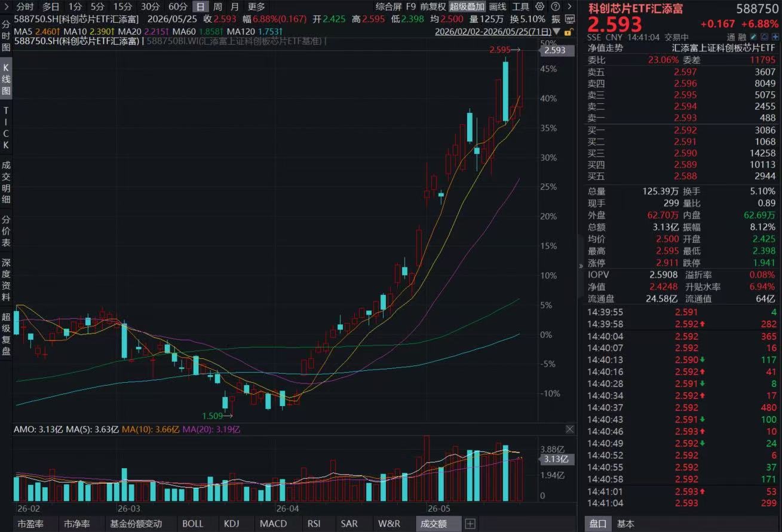Viewport: 782px width, 532px height.
Task: Click the pencil note icon under price change
Action: click(754, 37)
